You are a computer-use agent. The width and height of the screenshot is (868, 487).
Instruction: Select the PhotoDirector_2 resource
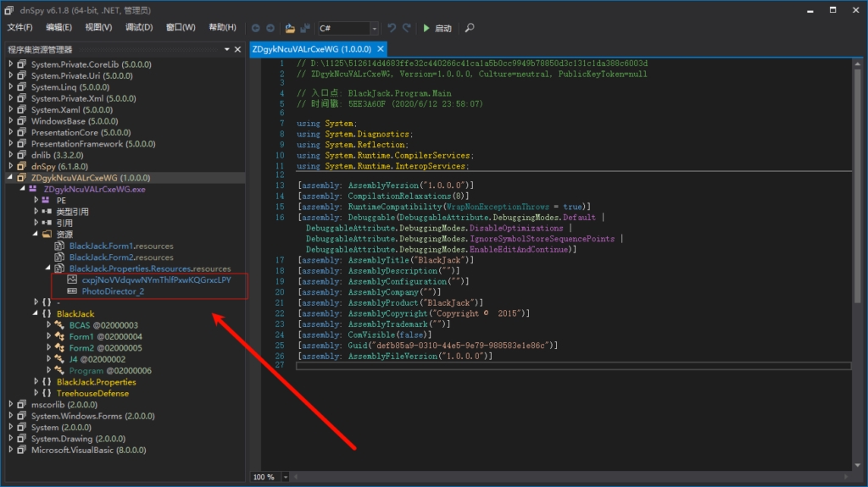tap(113, 291)
